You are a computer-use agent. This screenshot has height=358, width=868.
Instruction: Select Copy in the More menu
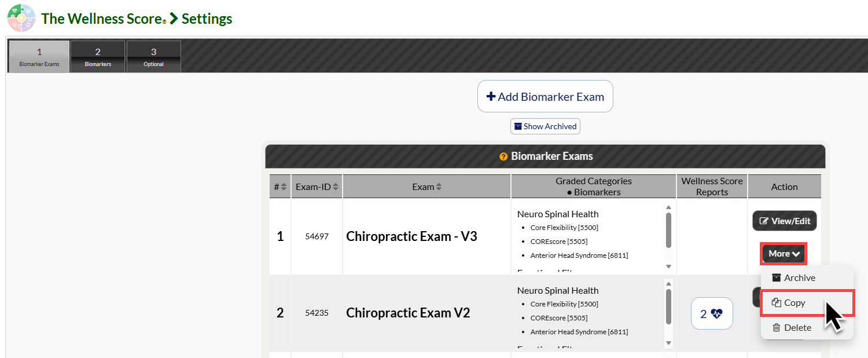(807, 303)
